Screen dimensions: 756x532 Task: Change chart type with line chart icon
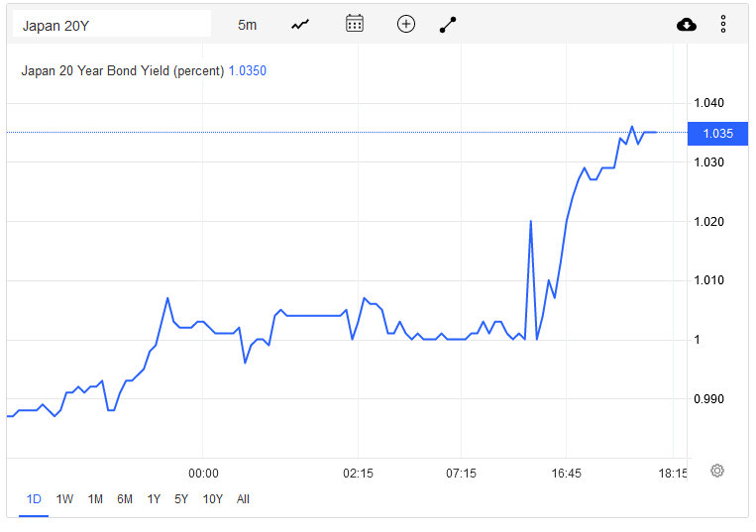point(300,24)
